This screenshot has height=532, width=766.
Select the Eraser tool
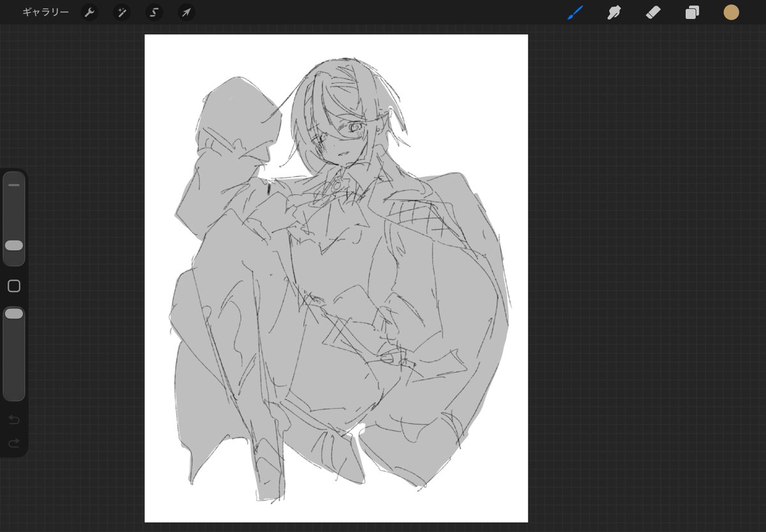[653, 12]
